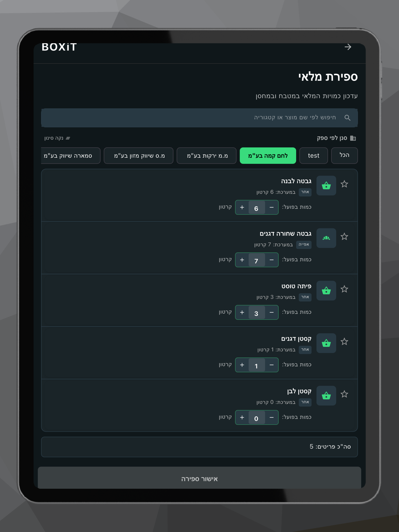
Task: Select the הכל supplier tab
Action: tap(344, 155)
